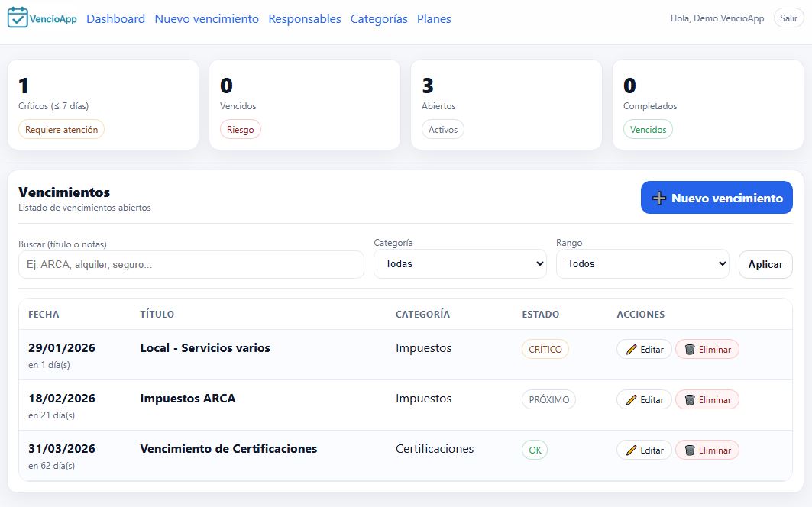
Task: Select the pencil icon for Vencimiento de Certificaciones
Action: 632,450
